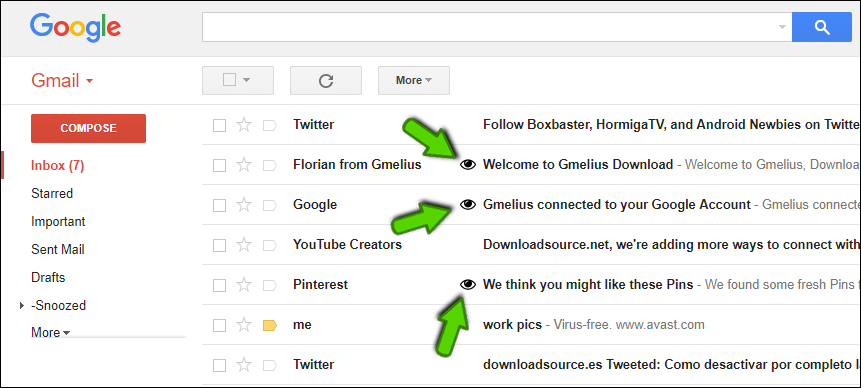Tick the checkbox for the work pics email
This screenshot has width=861, height=388.
tap(219, 325)
